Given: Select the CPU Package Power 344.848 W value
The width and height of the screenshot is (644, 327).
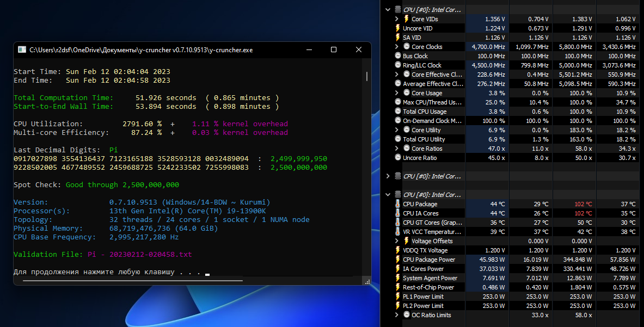Looking at the screenshot, I should tap(578, 260).
